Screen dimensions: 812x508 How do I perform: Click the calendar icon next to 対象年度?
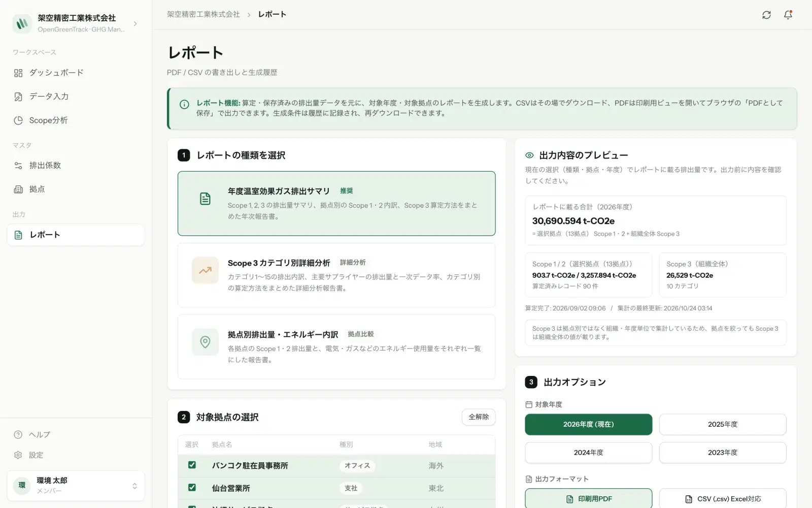tap(529, 405)
